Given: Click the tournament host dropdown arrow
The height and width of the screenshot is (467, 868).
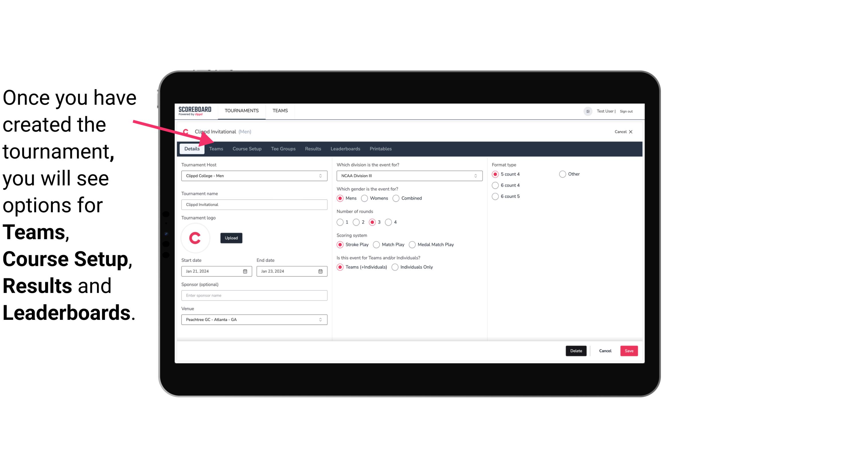Looking at the screenshot, I should tap(321, 176).
